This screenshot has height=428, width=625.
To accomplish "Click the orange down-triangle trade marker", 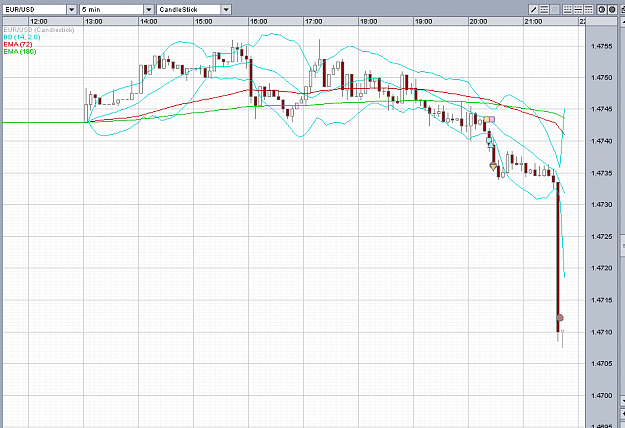I will point(493,166).
